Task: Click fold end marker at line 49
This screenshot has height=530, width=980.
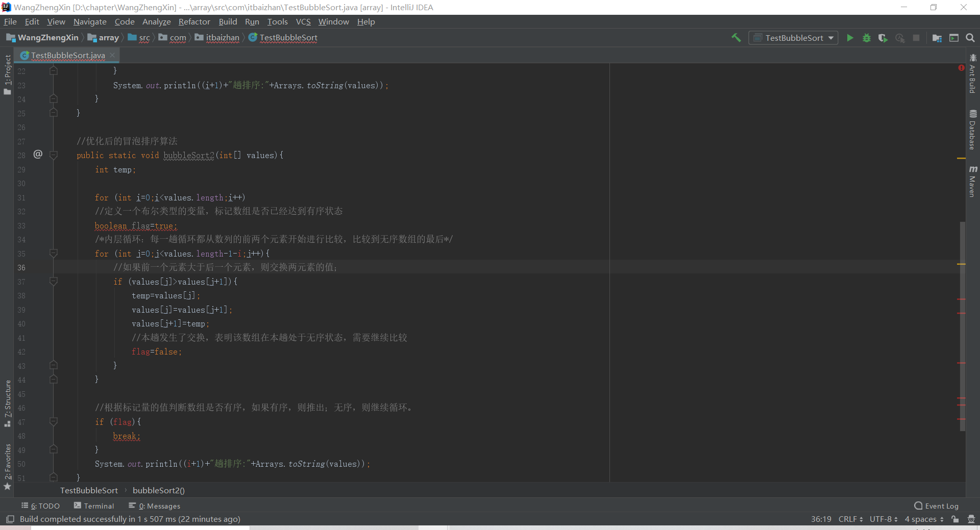Action: tap(54, 449)
